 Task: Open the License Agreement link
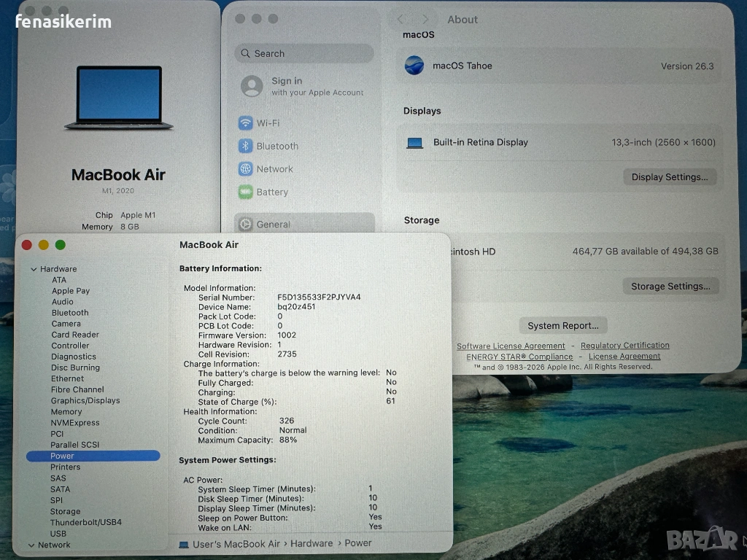point(624,356)
